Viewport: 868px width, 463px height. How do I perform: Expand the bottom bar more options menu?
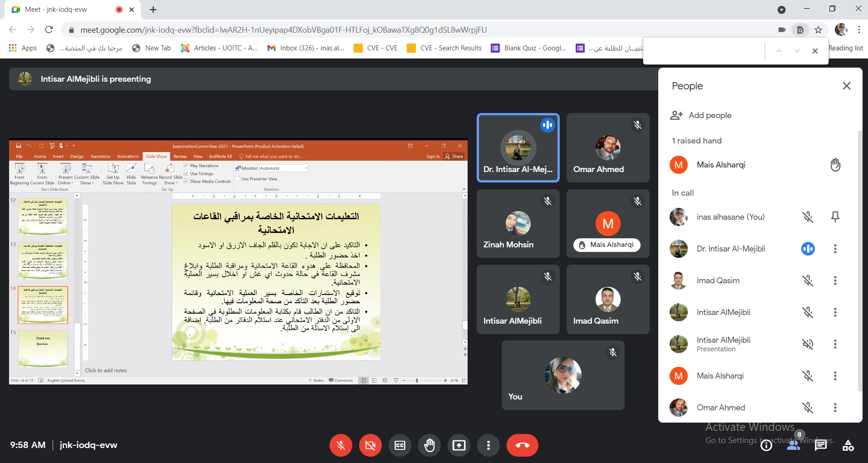488,445
